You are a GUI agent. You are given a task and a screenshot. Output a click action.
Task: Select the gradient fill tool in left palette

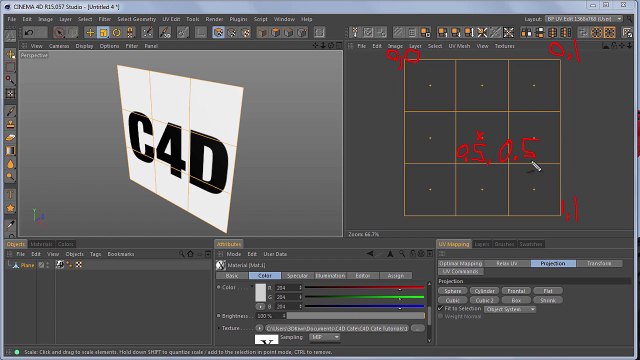[x=10, y=151]
